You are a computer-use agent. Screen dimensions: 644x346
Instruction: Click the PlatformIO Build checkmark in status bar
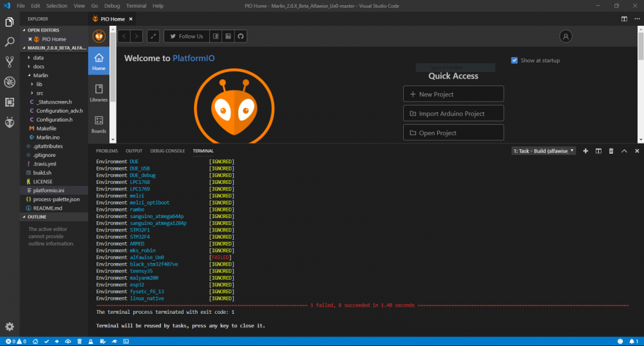point(46,341)
